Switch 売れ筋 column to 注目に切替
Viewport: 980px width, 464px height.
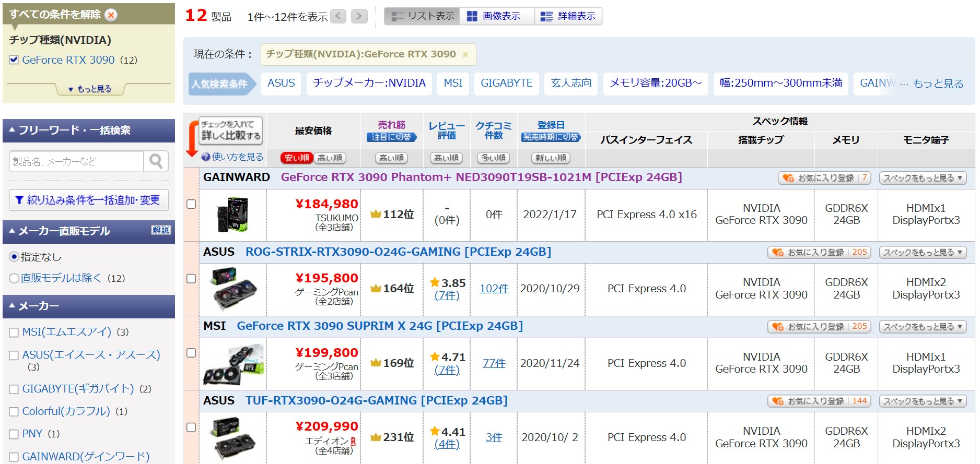pos(391,137)
